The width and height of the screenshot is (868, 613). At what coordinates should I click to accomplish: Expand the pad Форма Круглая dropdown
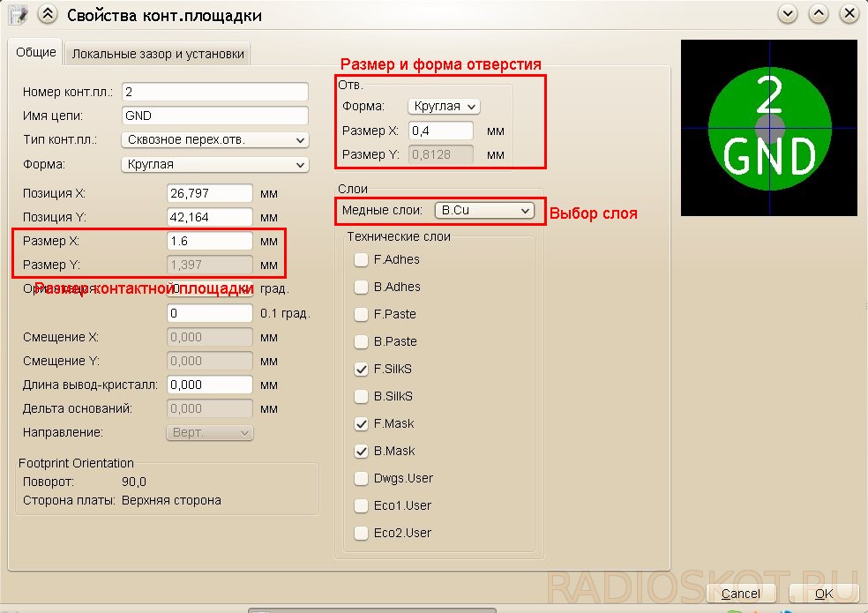(214, 164)
